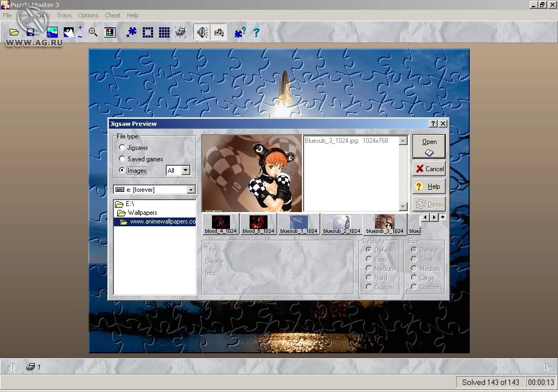Choose Medium difficulty radio
558x392 pixels.
pyautogui.click(x=369, y=268)
